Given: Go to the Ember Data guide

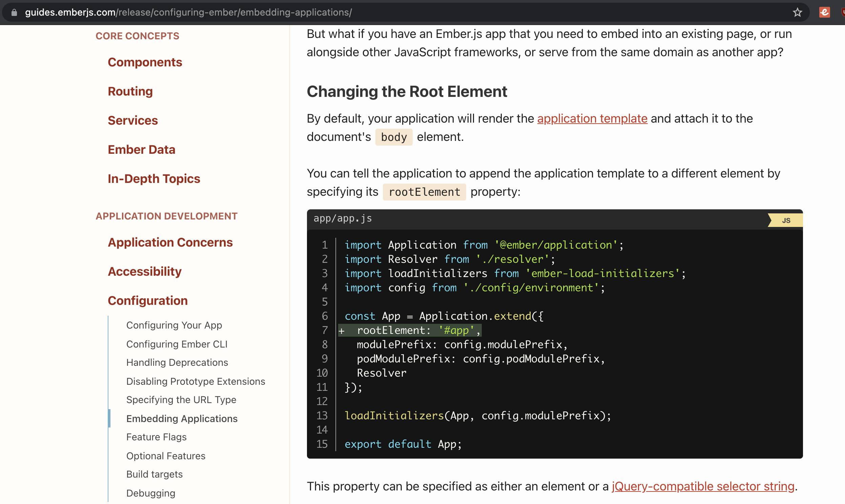Looking at the screenshot, I should [x=142, y=149].
